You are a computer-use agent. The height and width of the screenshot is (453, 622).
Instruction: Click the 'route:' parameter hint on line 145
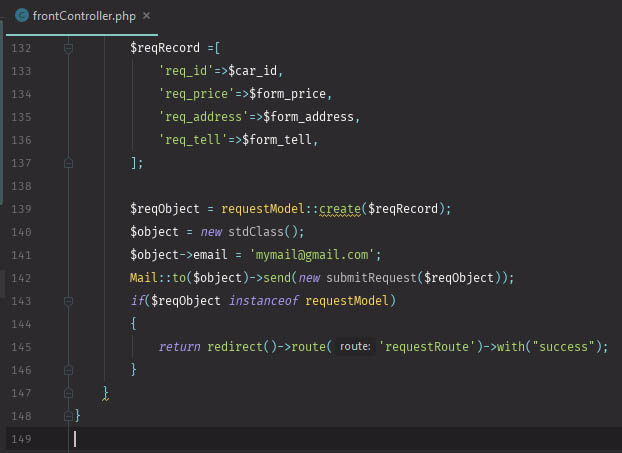tap(354, 346)
